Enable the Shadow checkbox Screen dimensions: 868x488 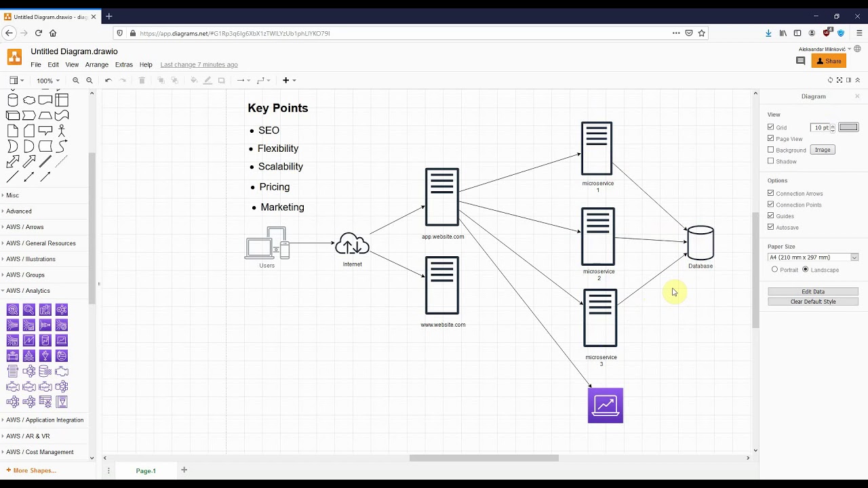pyautogui.click(x=771, y=161)
